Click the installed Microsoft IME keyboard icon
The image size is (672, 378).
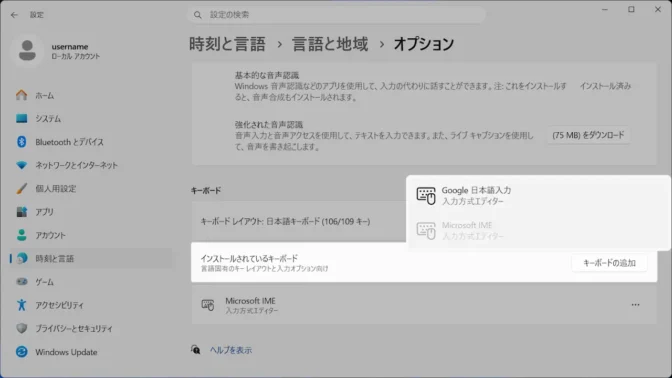tap(208, 305)
